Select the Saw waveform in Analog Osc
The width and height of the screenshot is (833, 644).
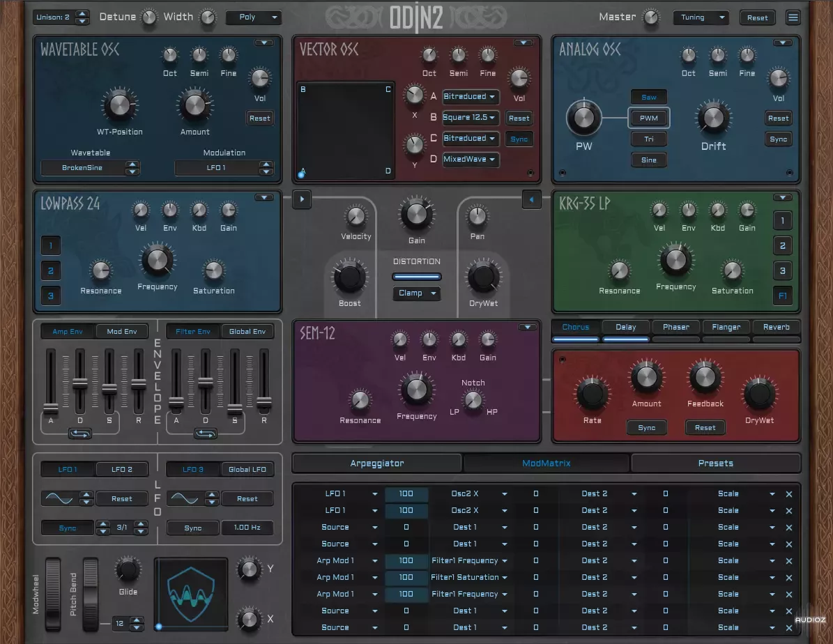click(x=649, y=98)
